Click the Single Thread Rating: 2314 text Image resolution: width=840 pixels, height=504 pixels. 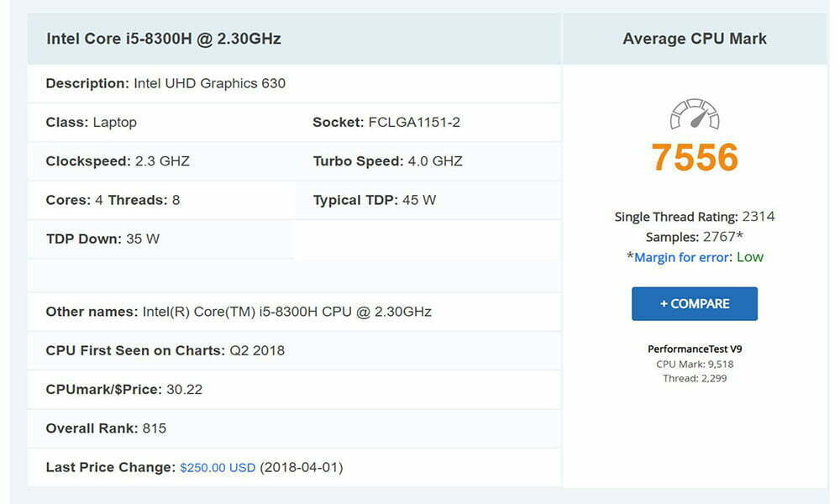coord(695,217)
